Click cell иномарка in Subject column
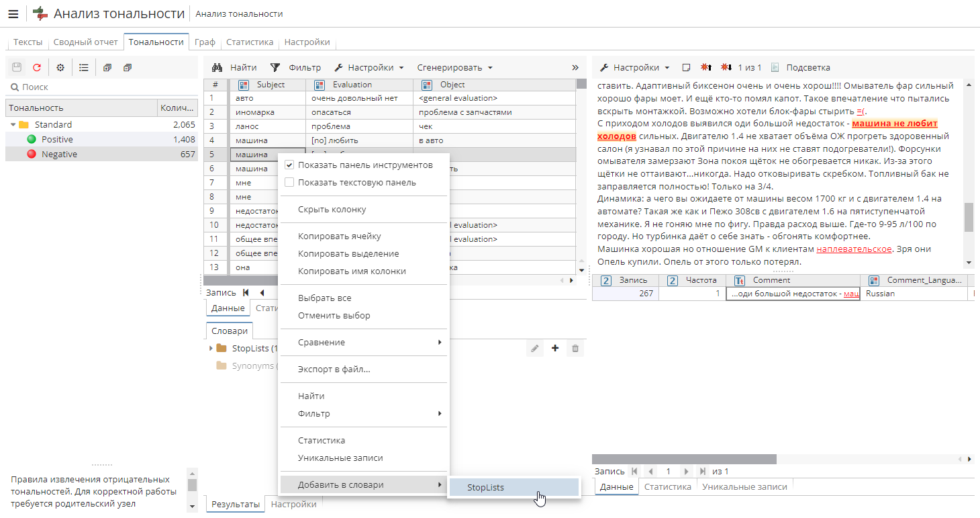Viewport: 980px width, 518px height. (x=267, y=112)
